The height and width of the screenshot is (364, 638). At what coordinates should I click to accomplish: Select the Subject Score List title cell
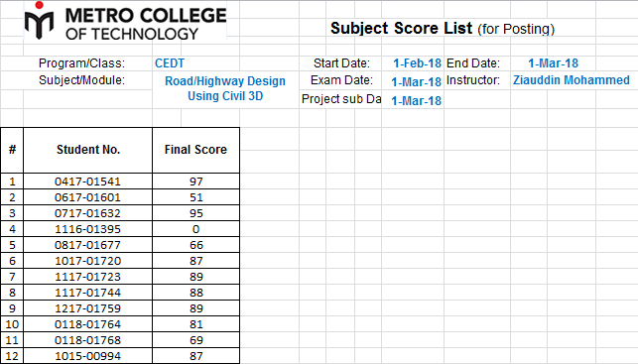click(443, 29)
